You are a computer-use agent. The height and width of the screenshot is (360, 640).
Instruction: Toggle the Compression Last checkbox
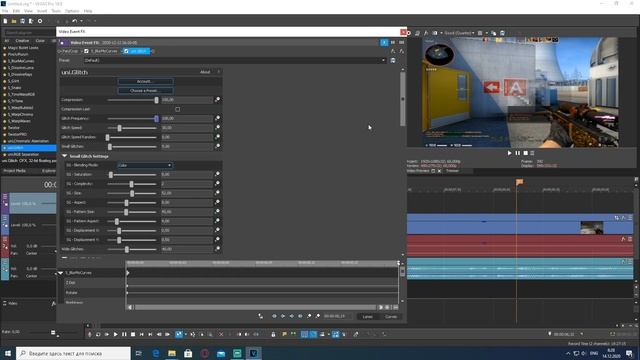pos(178,109)
